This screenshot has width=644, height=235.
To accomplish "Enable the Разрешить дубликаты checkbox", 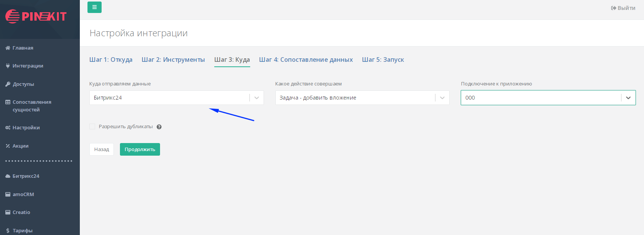I will (x=92, y=127).
